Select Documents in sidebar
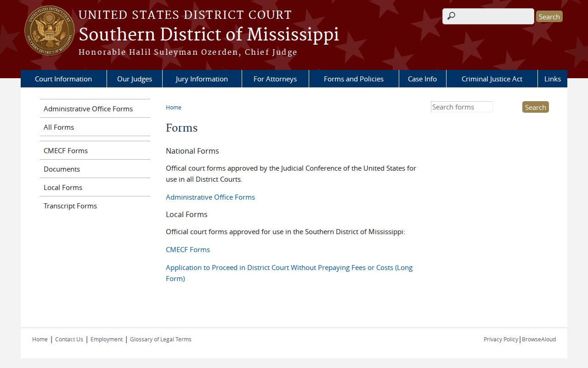Image resolution: width=588 pixels, height=368 pixels. point(95,169)
